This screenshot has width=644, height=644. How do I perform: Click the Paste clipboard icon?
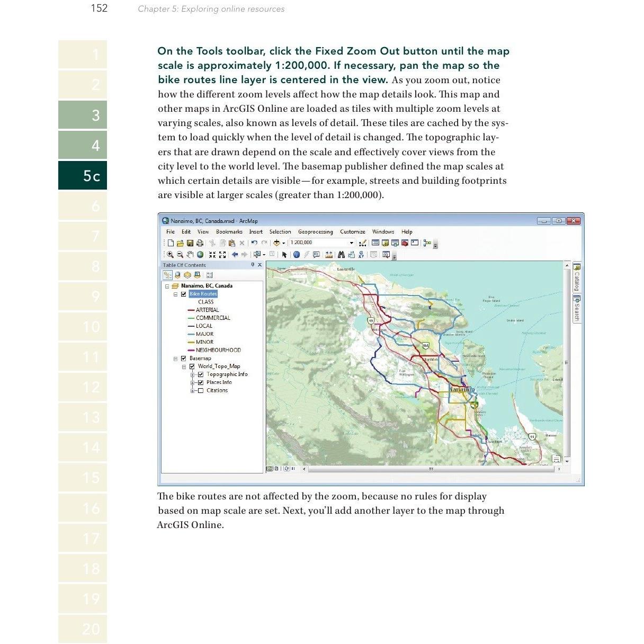click(231, 243)
